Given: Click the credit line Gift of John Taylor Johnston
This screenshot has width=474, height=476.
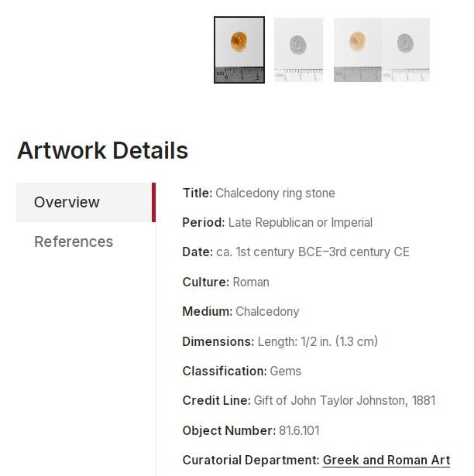Looking at the screenshot, I should [x=330, y=400].
